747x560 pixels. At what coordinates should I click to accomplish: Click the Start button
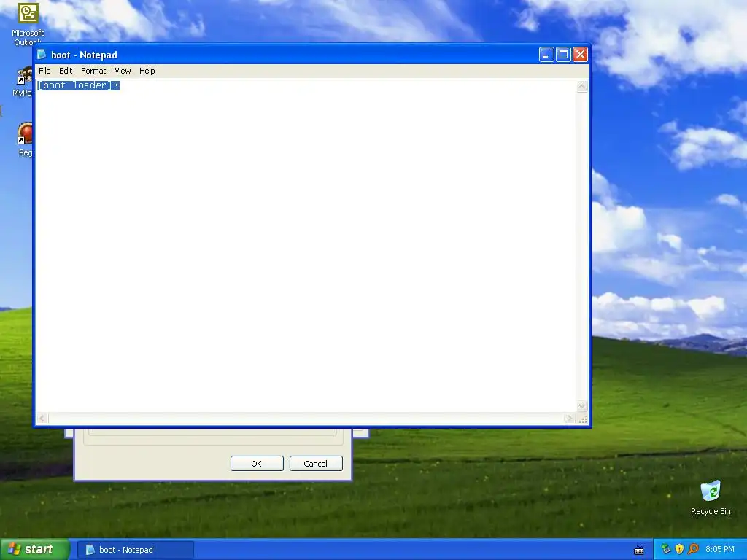[x=35, y=550]
